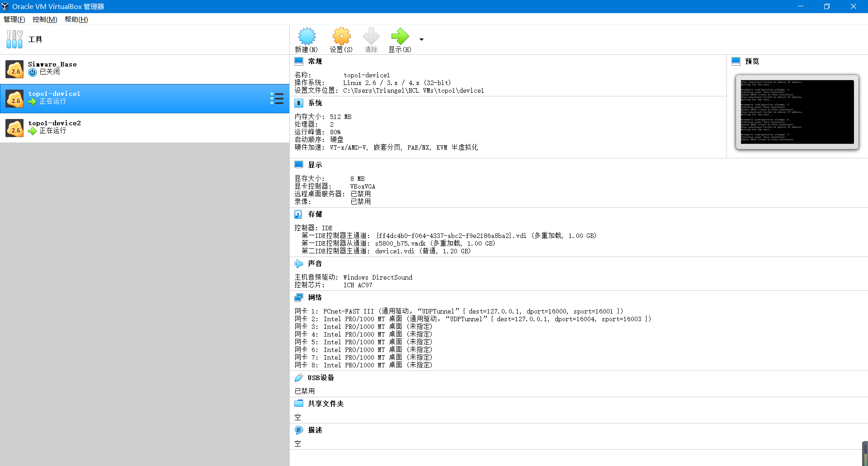Click the 描述 section heading

click(x=315, y=430)
